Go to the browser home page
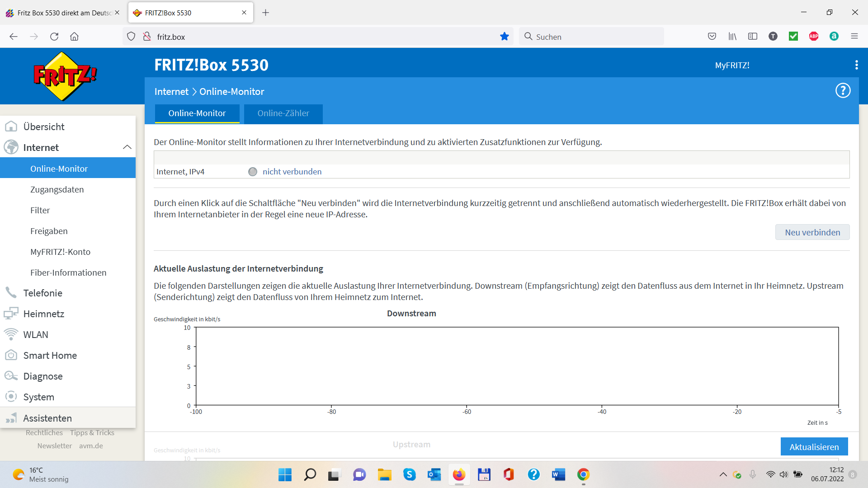The height and width of the screenshot is (488, 868). 75,37
